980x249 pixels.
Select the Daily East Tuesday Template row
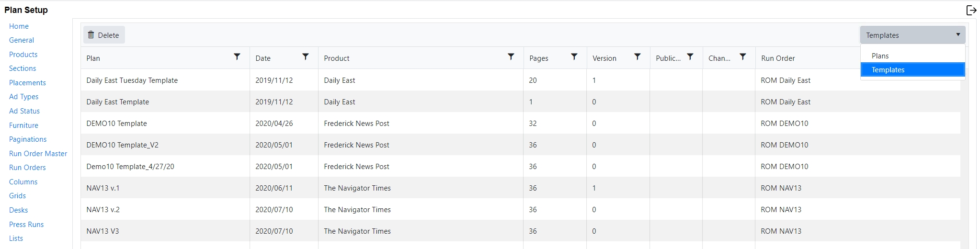132,80
